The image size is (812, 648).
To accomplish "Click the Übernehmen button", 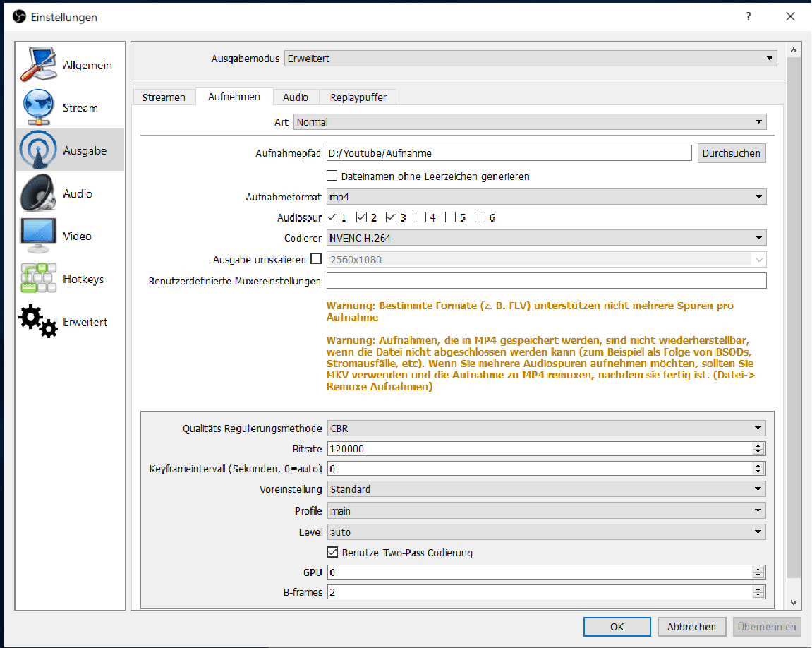I will [x=766, y=627].
